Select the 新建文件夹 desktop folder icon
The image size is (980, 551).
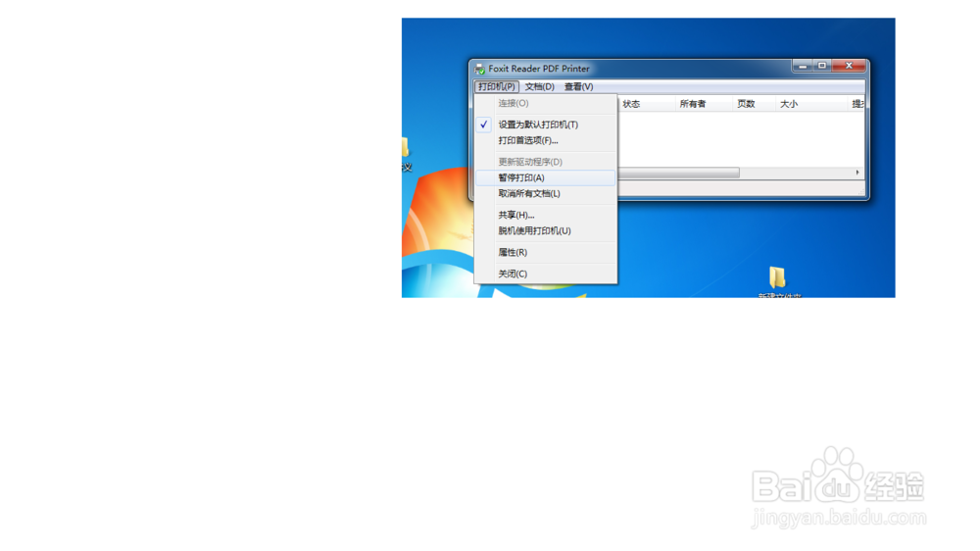(x=777, y=281)
